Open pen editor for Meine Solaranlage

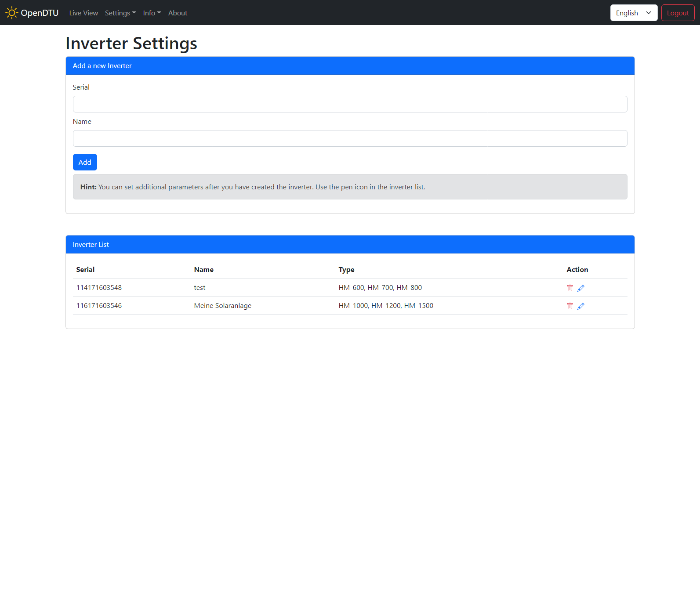(x=581, y=306)
